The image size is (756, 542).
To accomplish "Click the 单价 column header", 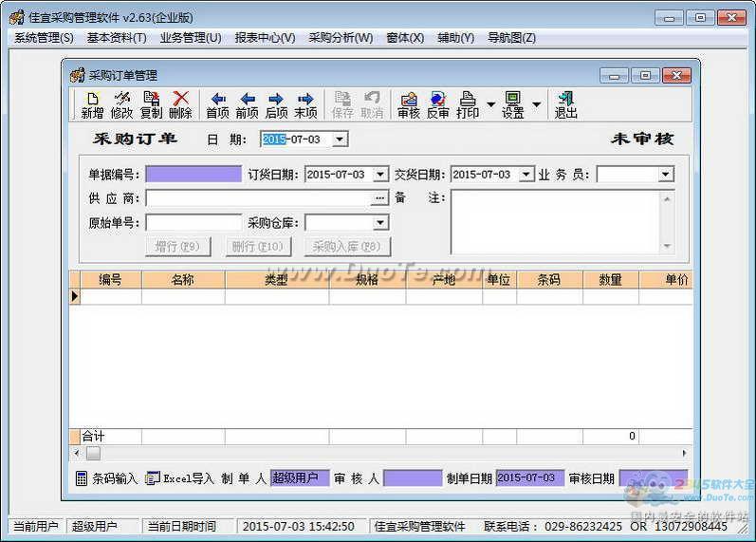I will coord(666,280).
